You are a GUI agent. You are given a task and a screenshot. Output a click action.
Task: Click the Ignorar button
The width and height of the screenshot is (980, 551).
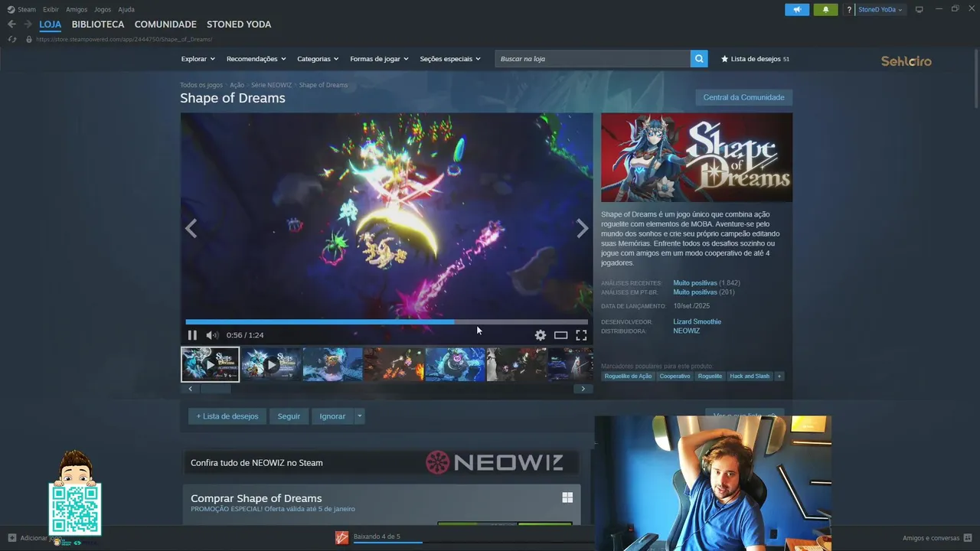click(332, 416)
